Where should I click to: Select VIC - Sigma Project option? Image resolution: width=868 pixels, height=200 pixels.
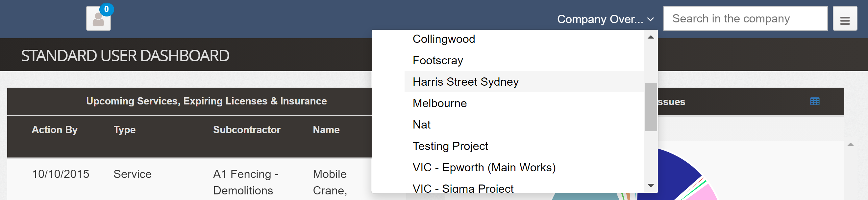[x=463, y=188]
